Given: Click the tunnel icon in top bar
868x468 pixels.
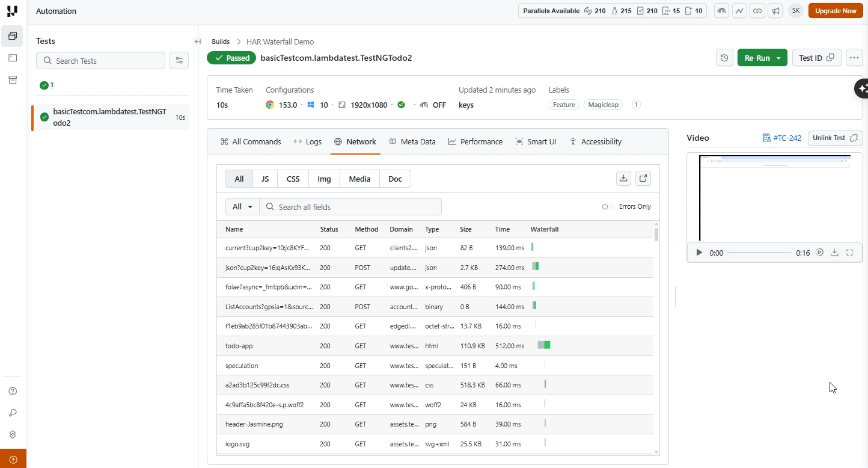Looking at the screenshot, I should point(721,11).
